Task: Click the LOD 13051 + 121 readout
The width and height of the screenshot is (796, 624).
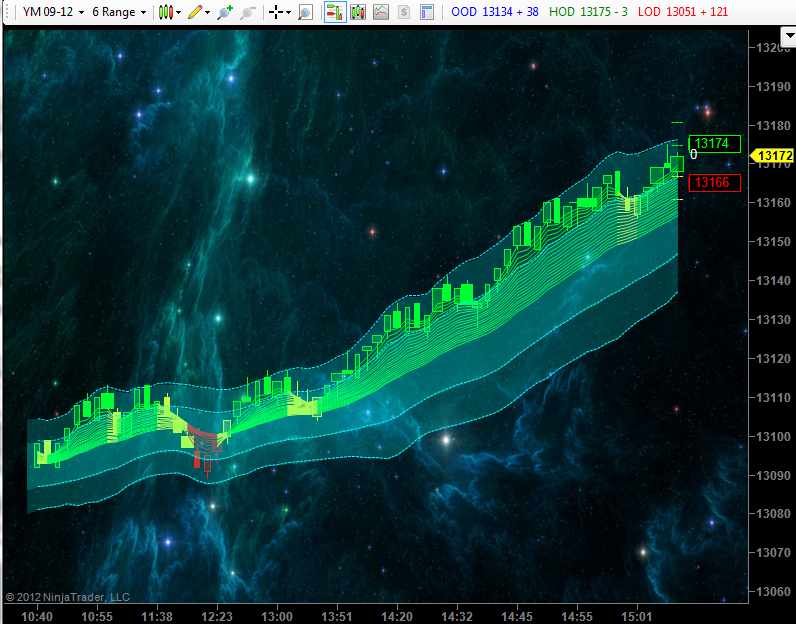Action: pos(683,12)
